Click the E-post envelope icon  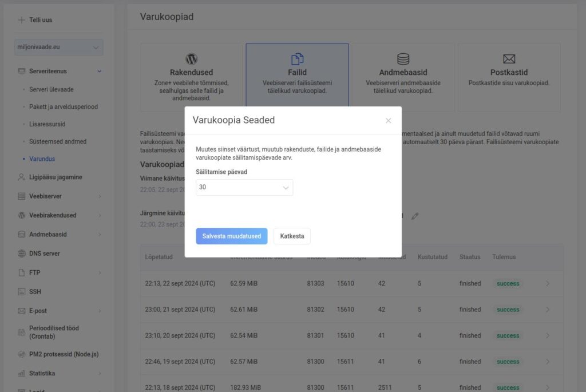coord(22,311)
